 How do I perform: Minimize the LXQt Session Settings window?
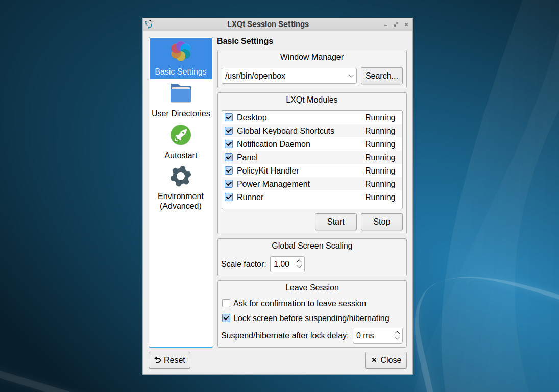(x=386, y=24)
